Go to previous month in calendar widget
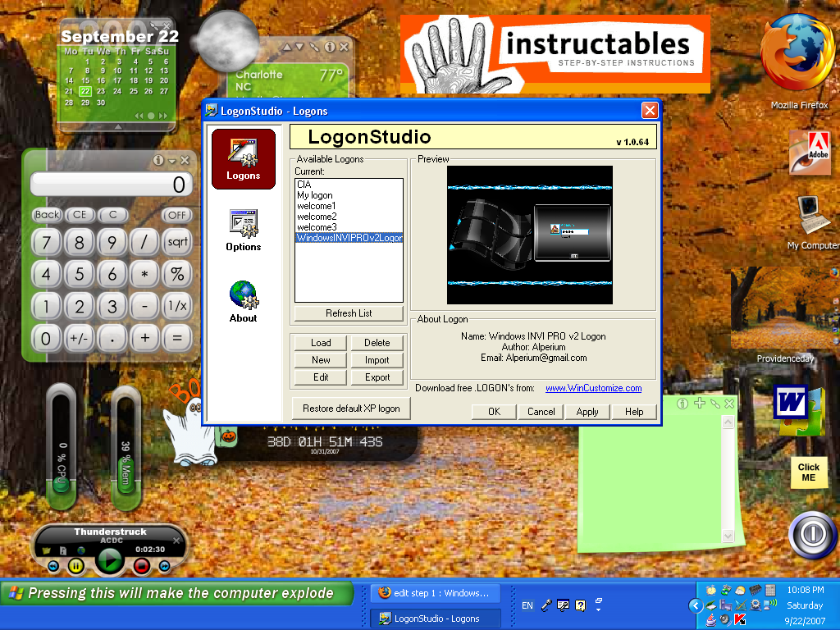The image size is (840, 630). click(139, 116)
